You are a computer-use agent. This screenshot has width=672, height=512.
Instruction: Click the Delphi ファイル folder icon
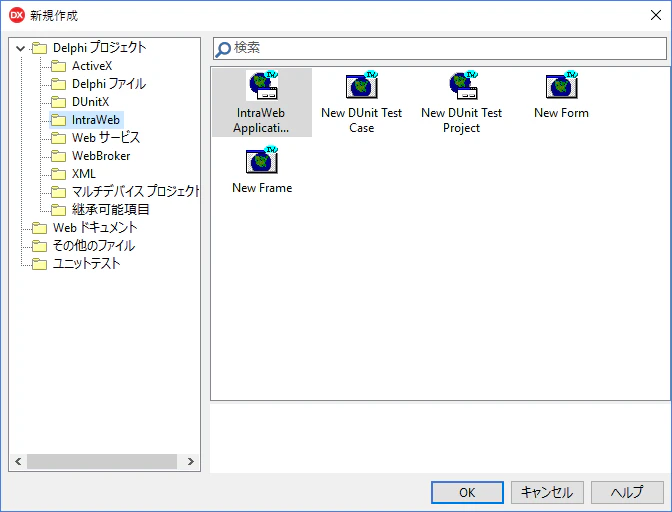[x=59, y=84]
